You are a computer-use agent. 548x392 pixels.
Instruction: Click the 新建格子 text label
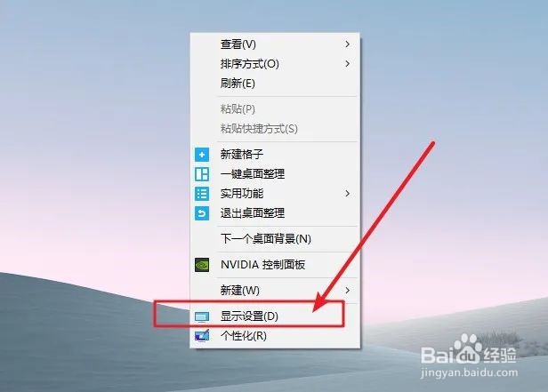pyautogui.click(x=241, y=155)
